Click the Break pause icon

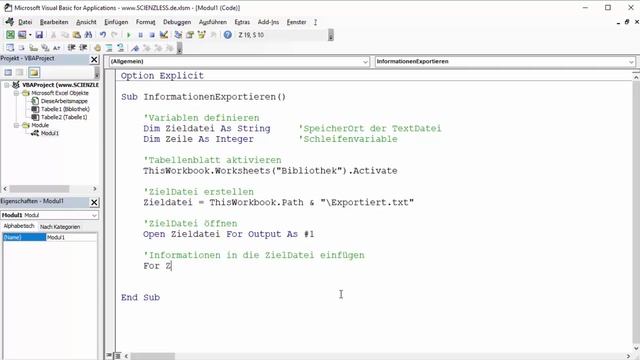pyautogui.click(x=140, y=35)
